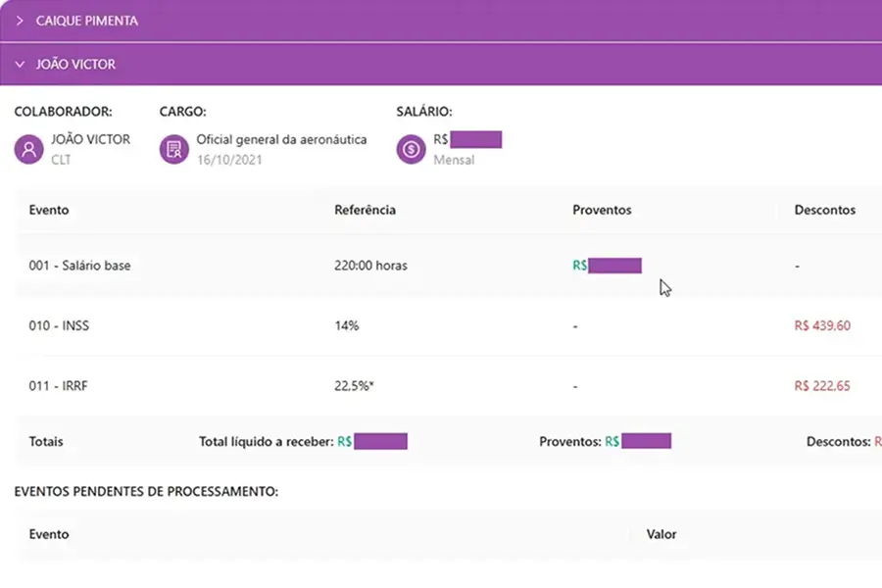The image size is (882, 588).
Task: Click the masked Total líquido a receber value
Action: [x=380, y=442]
